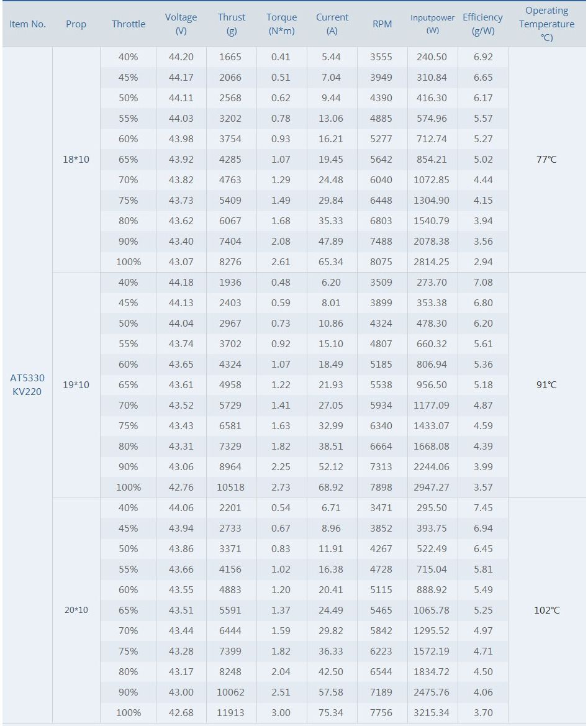Click the 8075 RPM value
Screen dimensions: 588x726
coord(381,262)
